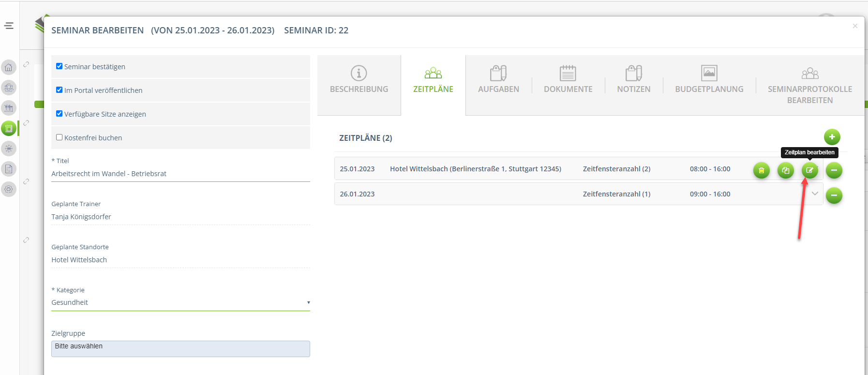Expand the 26.01.2023 schedule row chevron
The image size is (868, 375).
[x=815, y=194]
